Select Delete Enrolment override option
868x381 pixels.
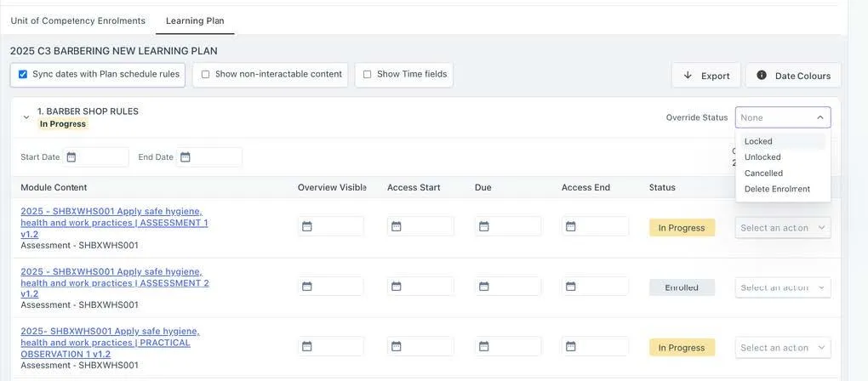click(x=777, y=189)
